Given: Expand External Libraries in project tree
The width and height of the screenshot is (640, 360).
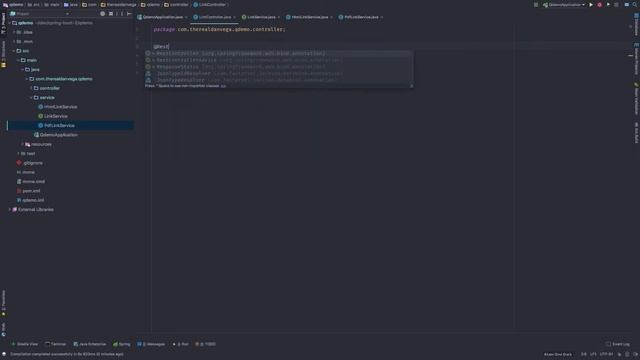Looking at the screenshot, I should coord(10,210).
